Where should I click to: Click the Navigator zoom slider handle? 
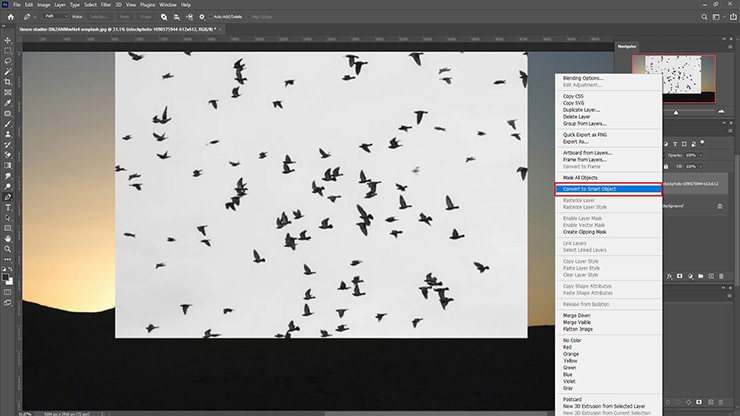point(676,112)
